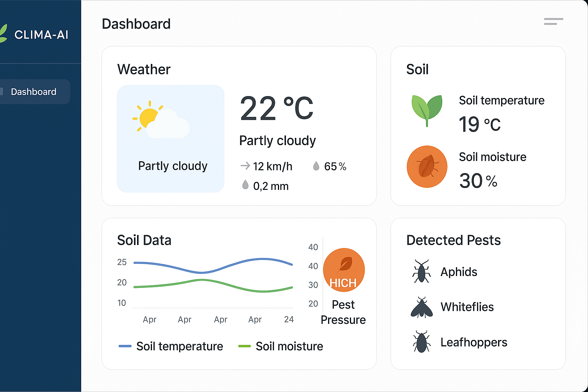Click the wind speed arrow icon
588x392 pixels.
pos(244,166)
